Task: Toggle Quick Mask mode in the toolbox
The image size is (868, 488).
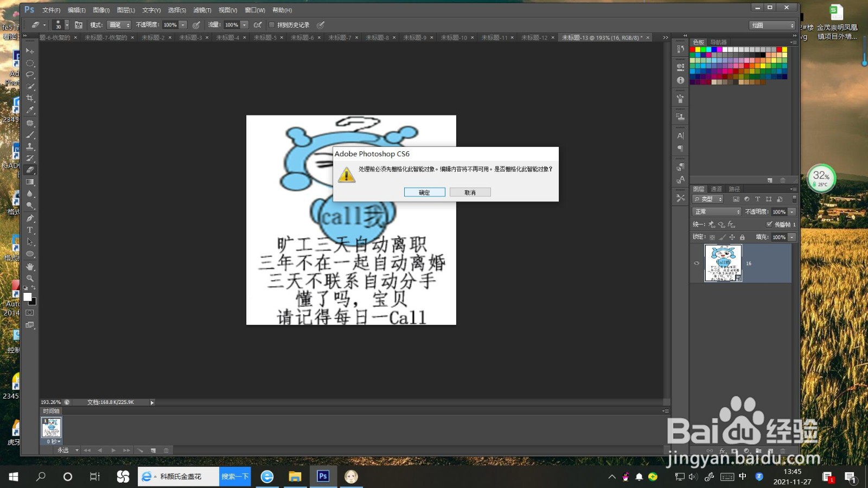Action: [x=30, y=313]
